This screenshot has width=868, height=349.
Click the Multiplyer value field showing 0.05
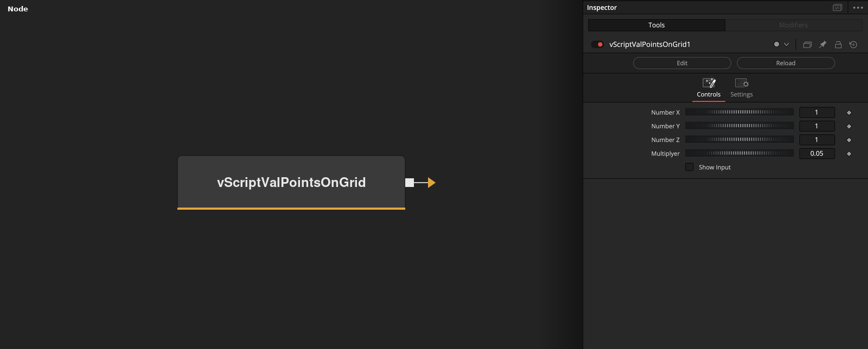click(817, 153)
